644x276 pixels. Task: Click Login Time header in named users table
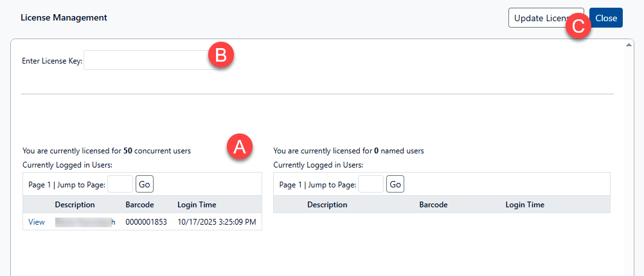524,205
